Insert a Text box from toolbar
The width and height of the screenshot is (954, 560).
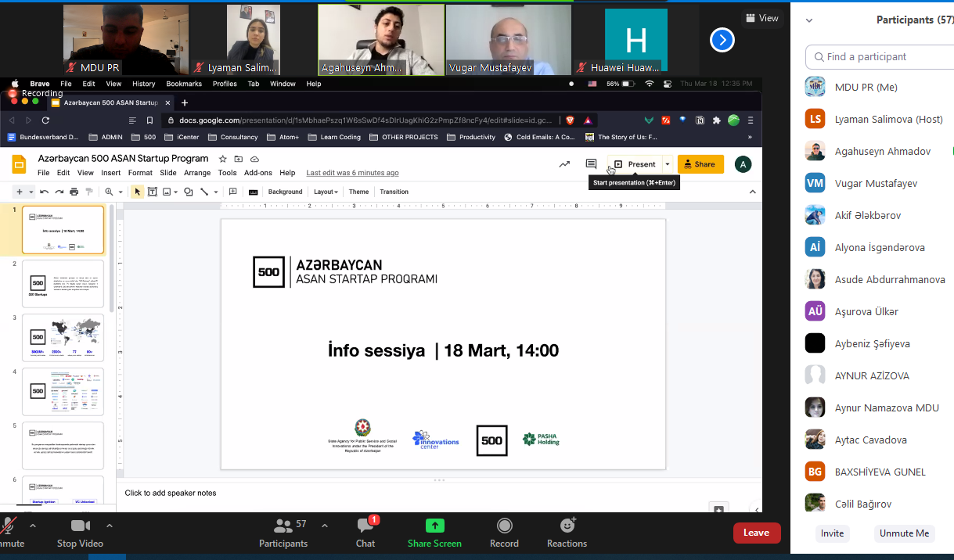(x=153, y=192)
